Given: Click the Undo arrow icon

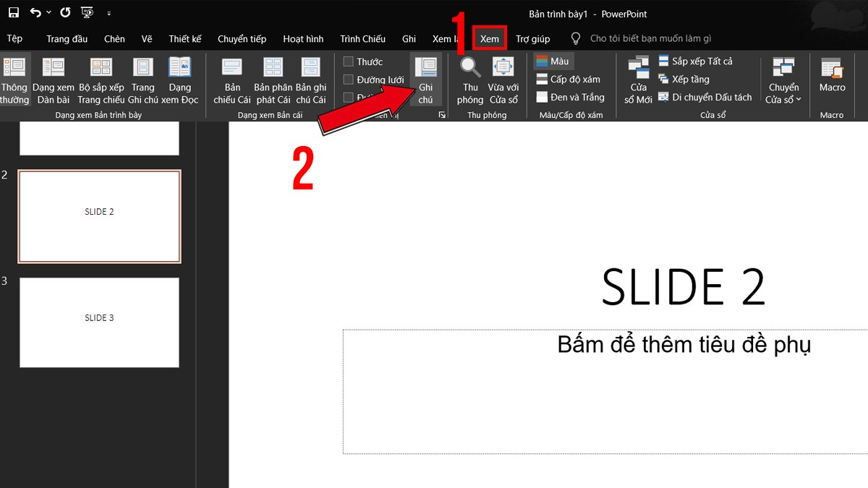Looking at the screenshot, I should click(x=35, y=13).
